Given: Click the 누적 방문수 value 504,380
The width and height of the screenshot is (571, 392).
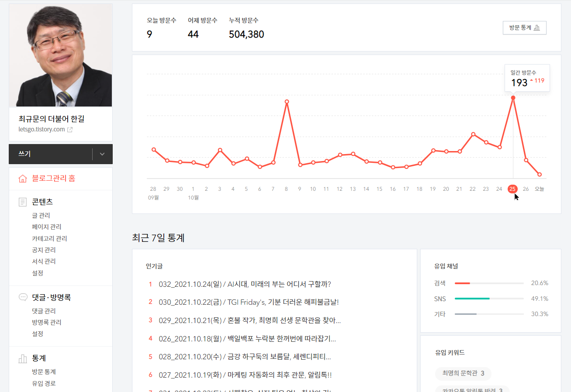Looking at the screenshot, I should coord(246,34).
